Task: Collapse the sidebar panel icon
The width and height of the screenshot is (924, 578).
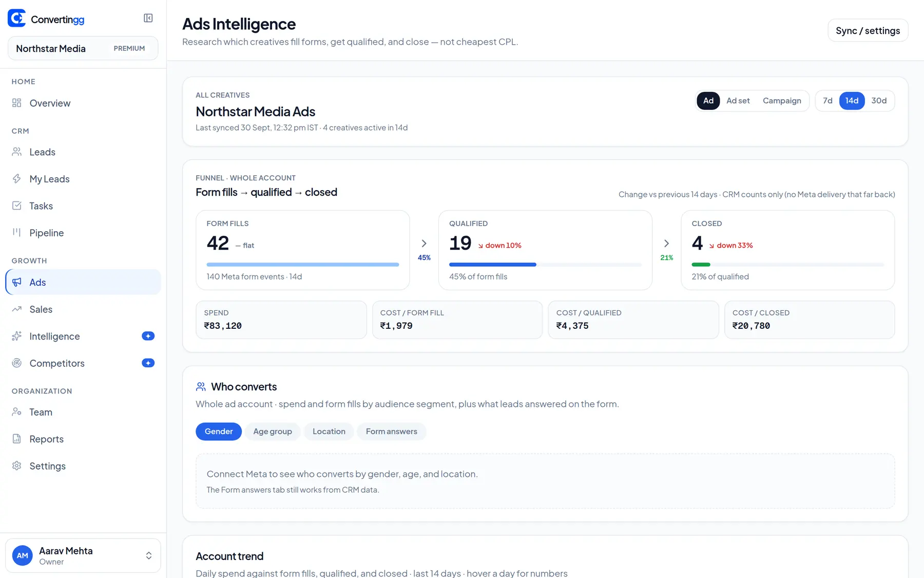Action: [148, 18]
